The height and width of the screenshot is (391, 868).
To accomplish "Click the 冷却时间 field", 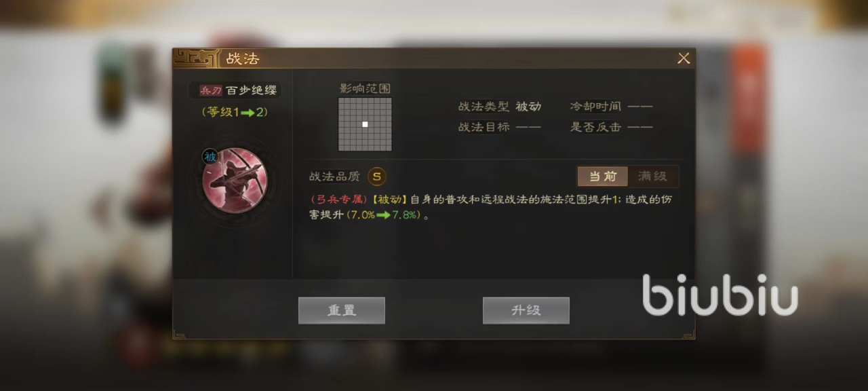I will (x=611, y=107).
